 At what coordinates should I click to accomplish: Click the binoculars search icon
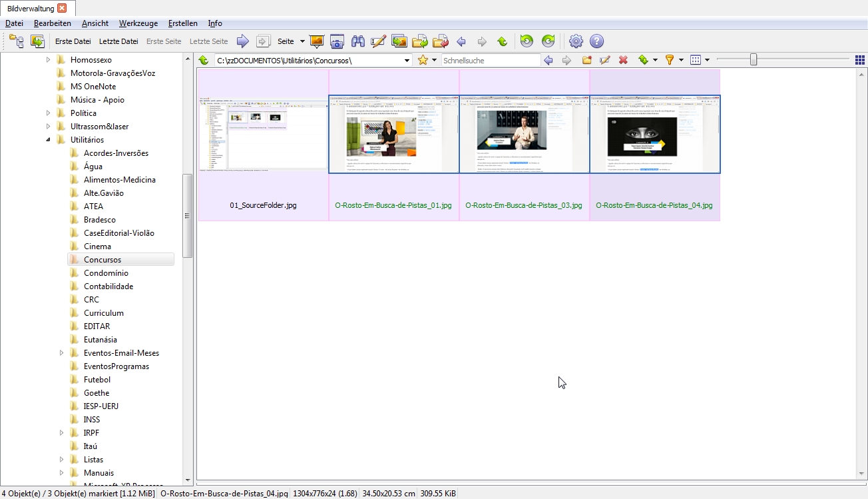(x=357, y=41)
